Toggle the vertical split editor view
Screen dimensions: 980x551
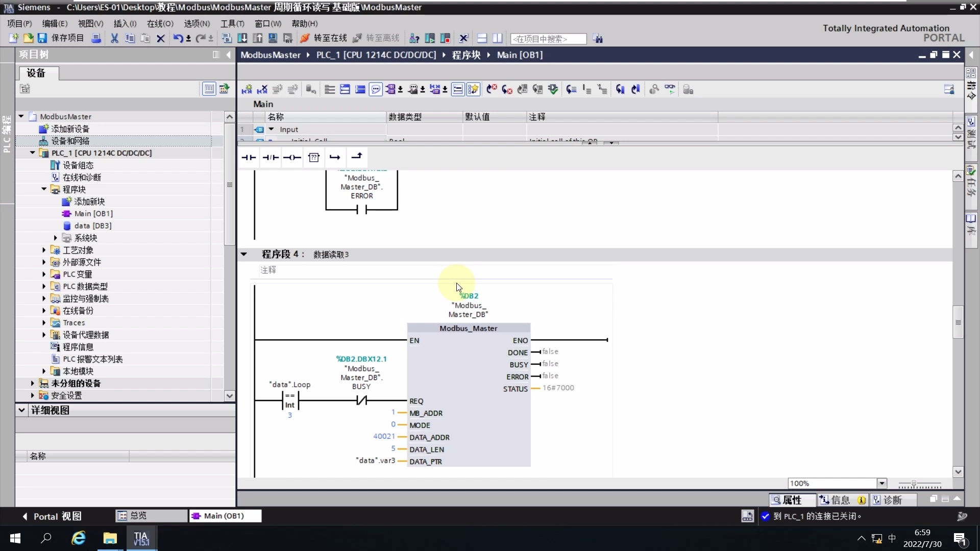pyautogui.click(x=498, y=38)
